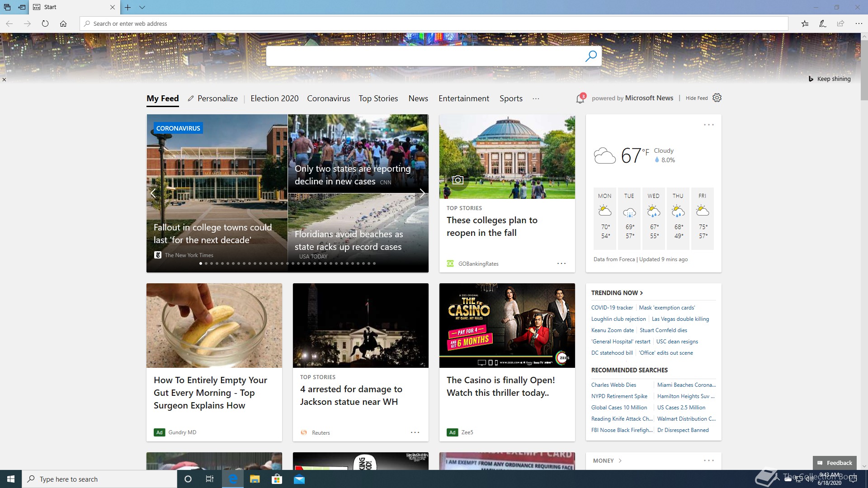Click the Keep shining link
868x488 pixels.
pyautogui.click(x=834, y=79)
